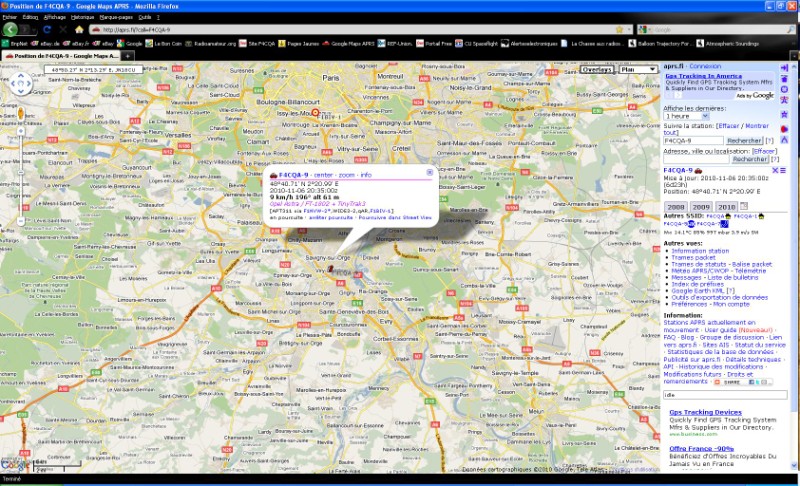
Task: Click the sidebar vertical scrollbar
Action: 794,265
